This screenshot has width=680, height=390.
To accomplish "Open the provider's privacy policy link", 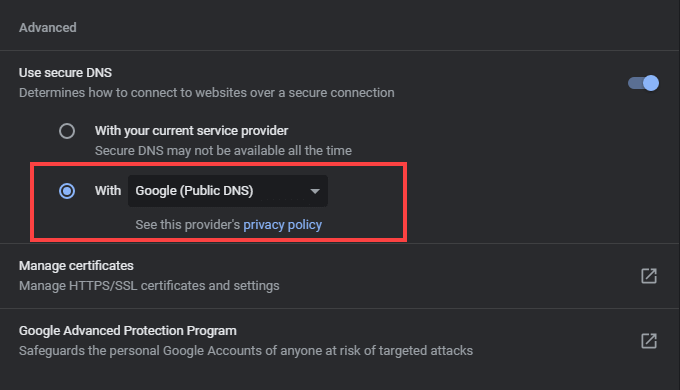I will [282, 225].
